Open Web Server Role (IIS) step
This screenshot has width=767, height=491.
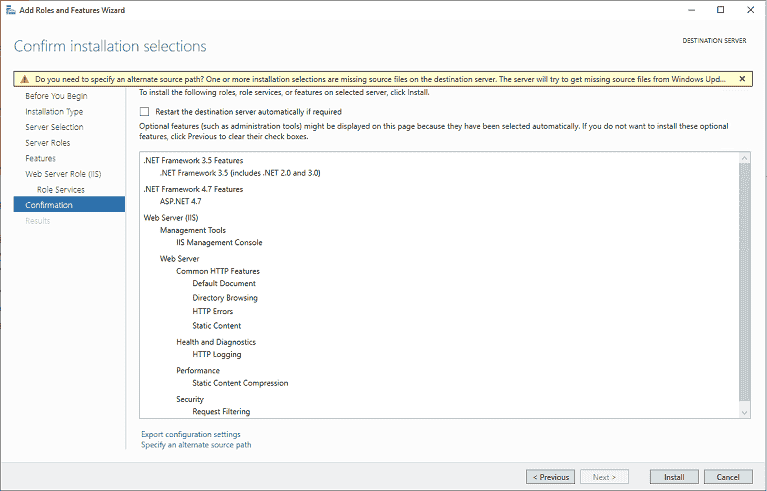[63, 174]
